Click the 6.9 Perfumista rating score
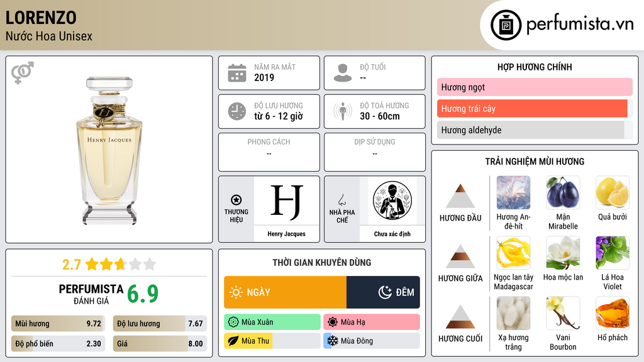644x362 pixels. click(143, 294)
